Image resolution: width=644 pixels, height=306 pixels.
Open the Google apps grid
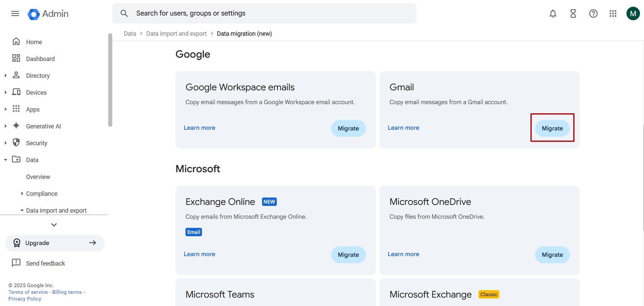pyautogui.click(x=613, y=13)
